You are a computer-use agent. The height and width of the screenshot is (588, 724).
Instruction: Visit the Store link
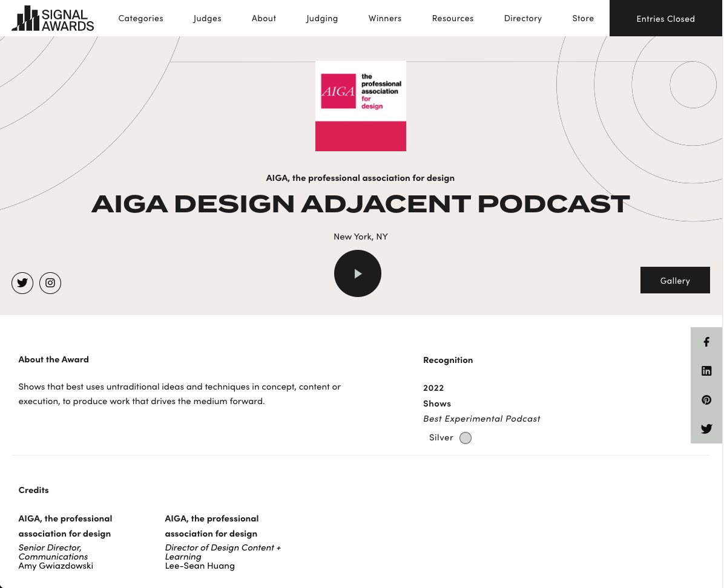583,19
